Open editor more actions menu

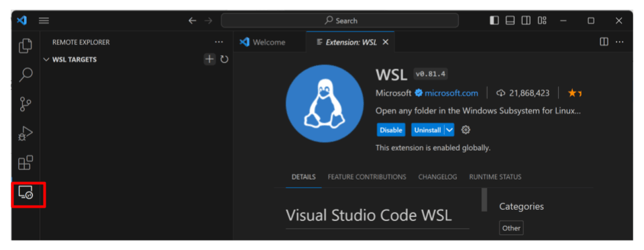(x=620, y=42)
